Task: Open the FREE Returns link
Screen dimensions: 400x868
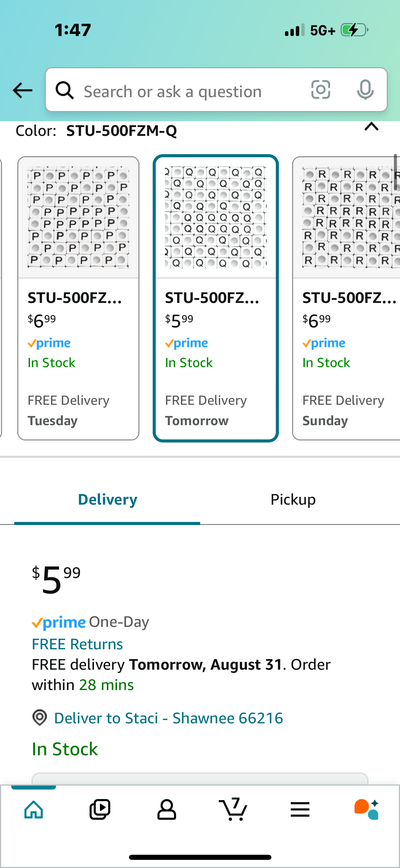Action: [x=77, y=644]
